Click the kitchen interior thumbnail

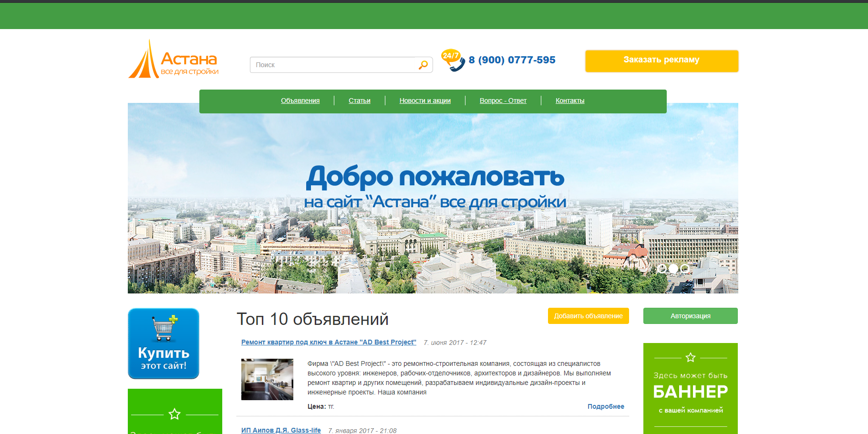coord(267,379)
